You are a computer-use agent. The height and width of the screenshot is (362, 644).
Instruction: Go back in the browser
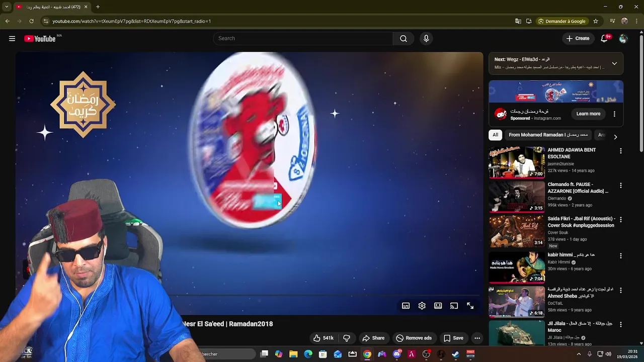[x=7, y=21]
